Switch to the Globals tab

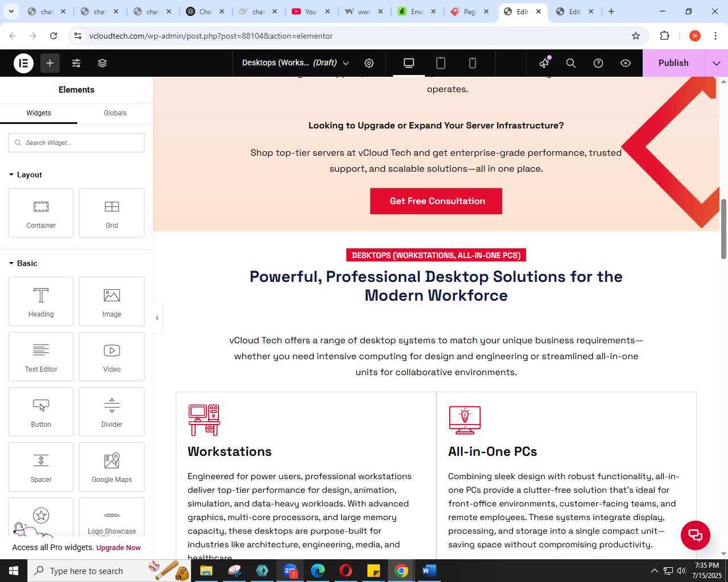click(x=115, y=113)
